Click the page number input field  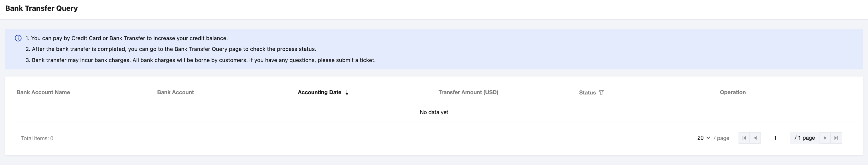pos(775,138)
